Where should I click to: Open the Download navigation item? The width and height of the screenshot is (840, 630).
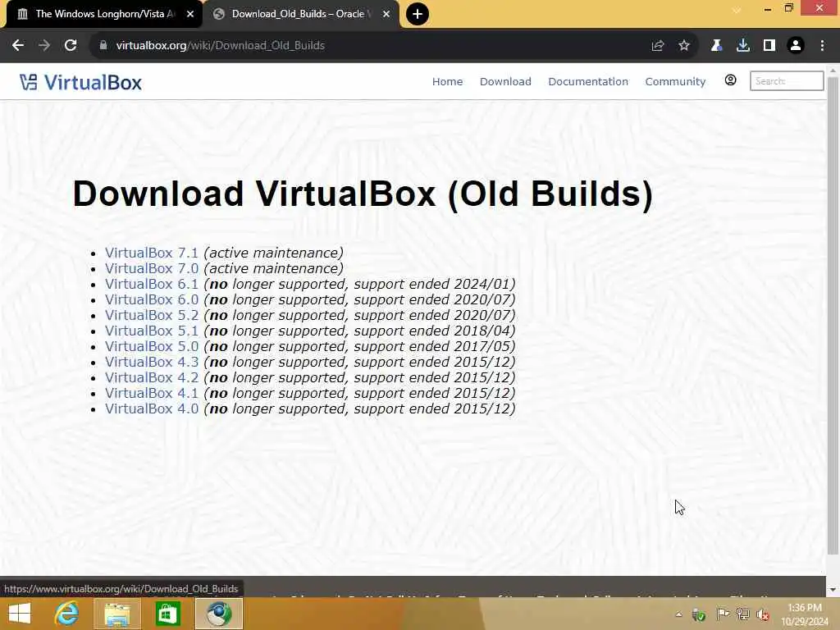click(505, 81)
